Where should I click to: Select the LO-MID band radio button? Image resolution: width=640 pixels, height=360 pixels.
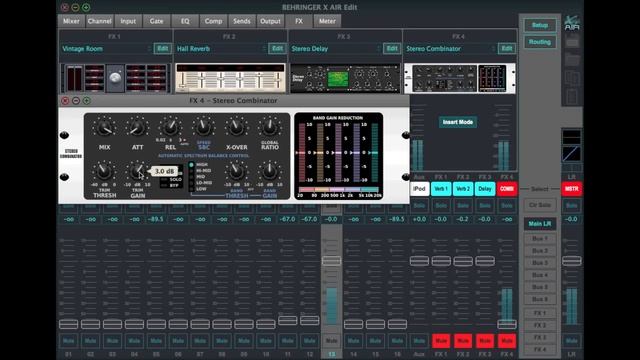pos(191,183)
